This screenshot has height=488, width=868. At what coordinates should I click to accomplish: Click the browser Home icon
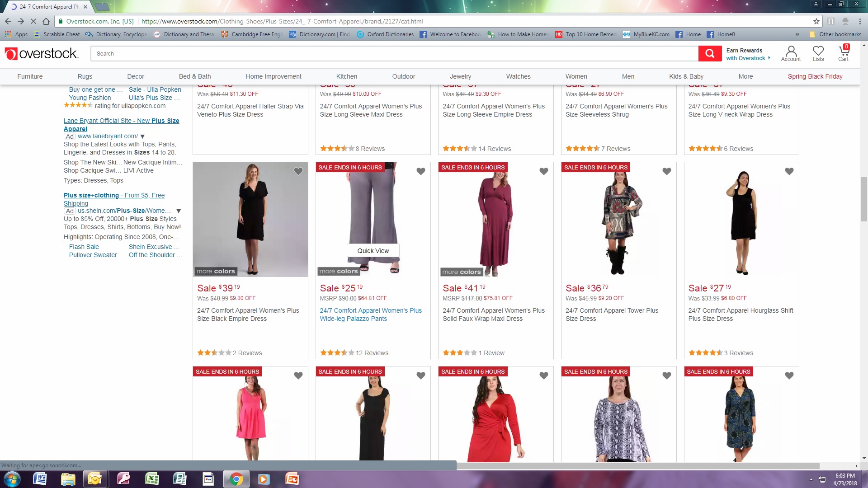(46, 21)
